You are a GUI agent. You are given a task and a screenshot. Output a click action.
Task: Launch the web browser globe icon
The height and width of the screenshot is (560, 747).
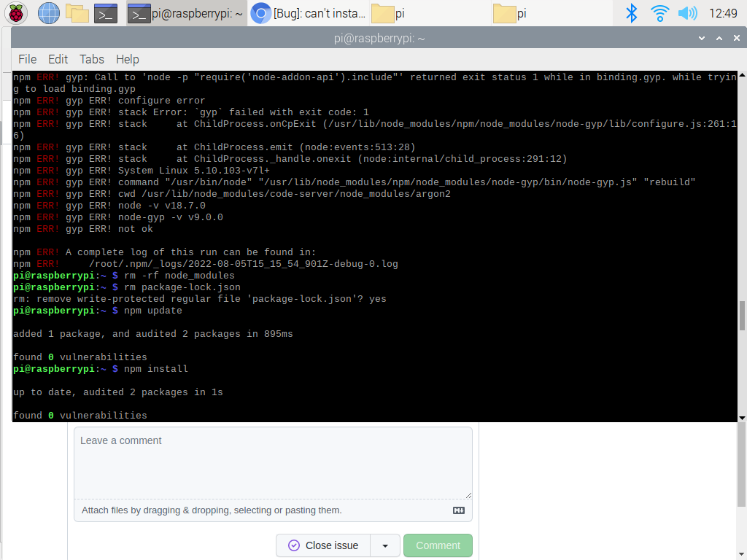pyautogui.click(x=49, y=13)
